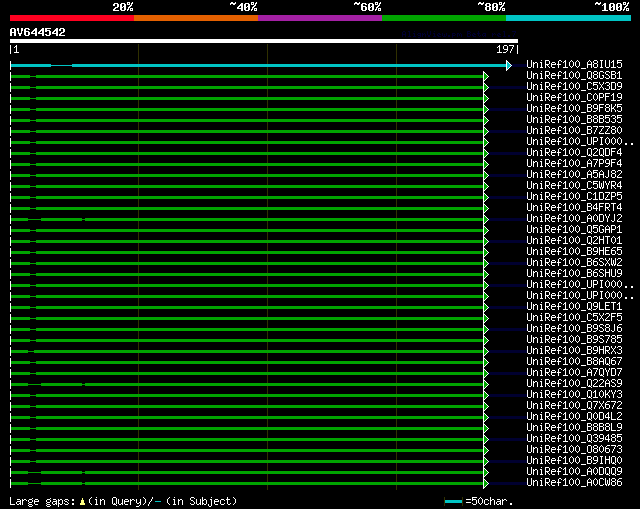640x509 pixels.
Task: Click the orange ~40% identity color bar
Action: (x=196, y=18)
